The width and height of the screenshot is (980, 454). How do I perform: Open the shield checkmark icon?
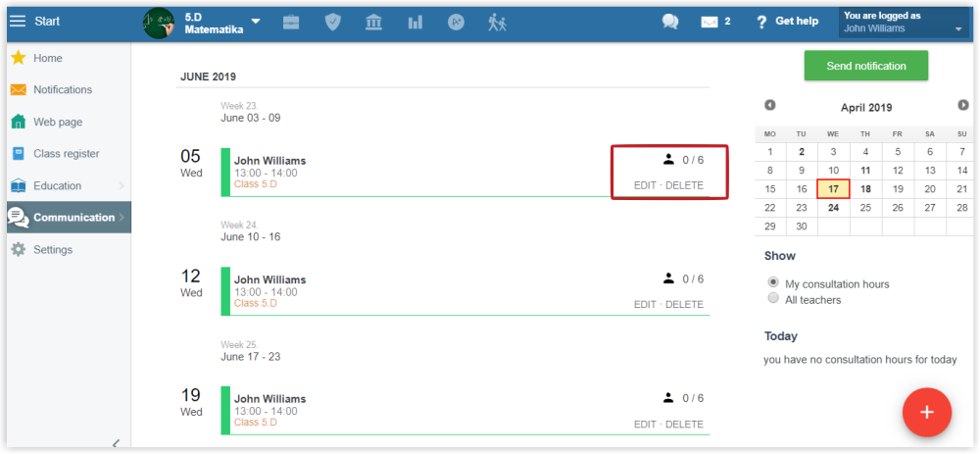[x=333, y=23]
